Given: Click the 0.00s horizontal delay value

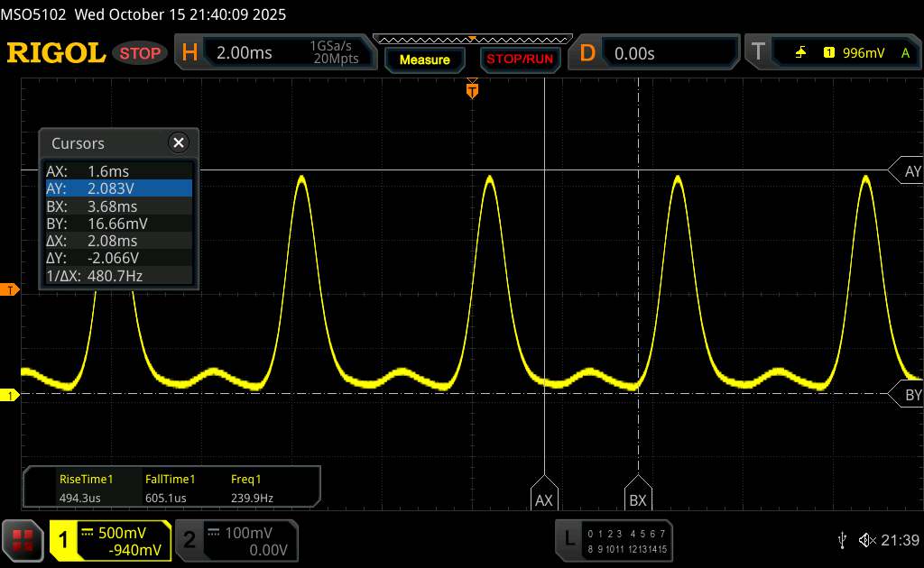Looking at the screenshot, I should (634, 53).
